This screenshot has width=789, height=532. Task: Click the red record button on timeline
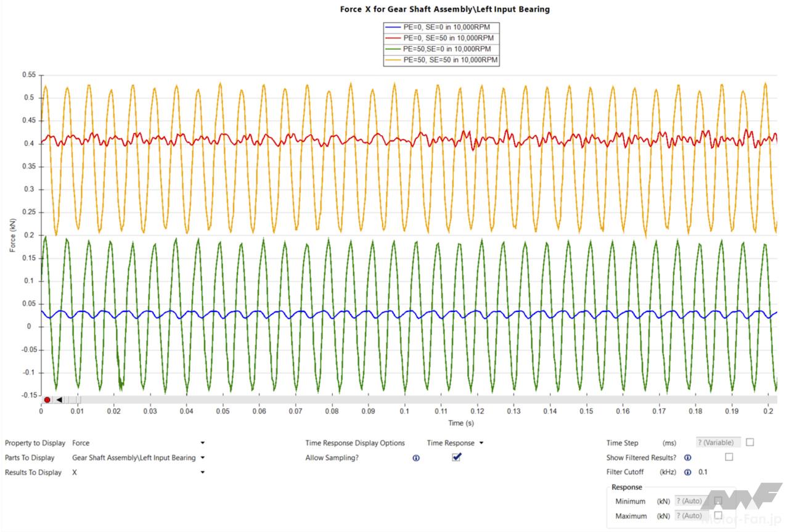(x=47, y=399)
